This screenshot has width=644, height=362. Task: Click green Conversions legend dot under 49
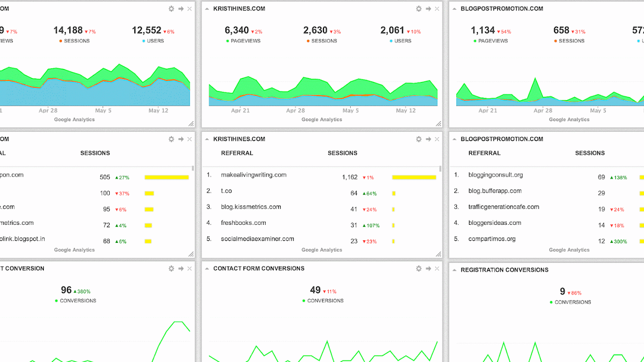(304, 301)
